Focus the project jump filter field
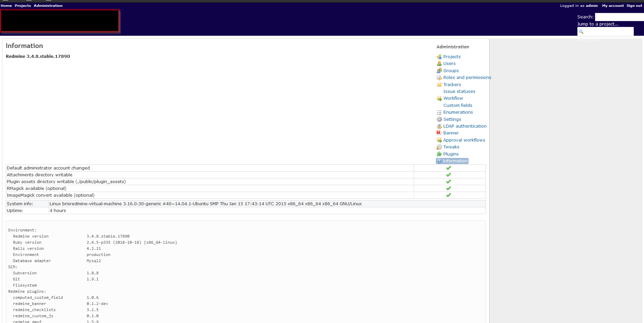644x323 pixels. [x=606, y=32]
